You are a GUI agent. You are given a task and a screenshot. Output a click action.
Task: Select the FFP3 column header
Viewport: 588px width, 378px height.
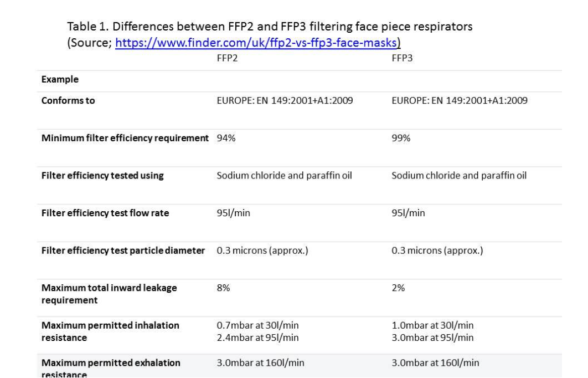402,58
